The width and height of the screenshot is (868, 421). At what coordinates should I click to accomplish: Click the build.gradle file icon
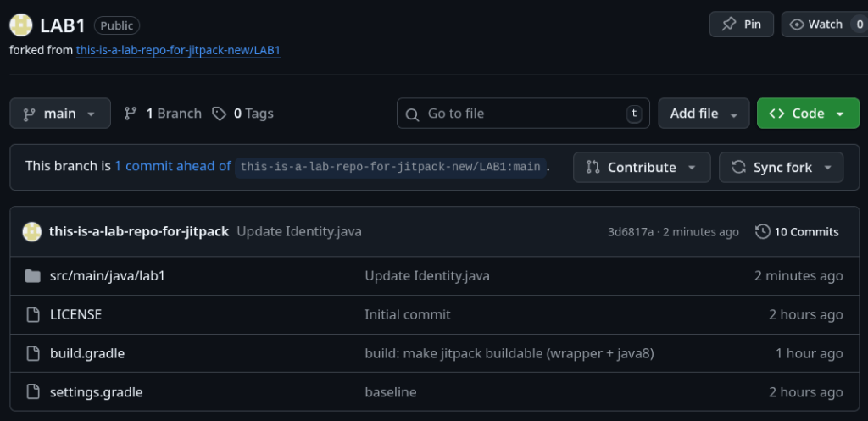(33, 353)
